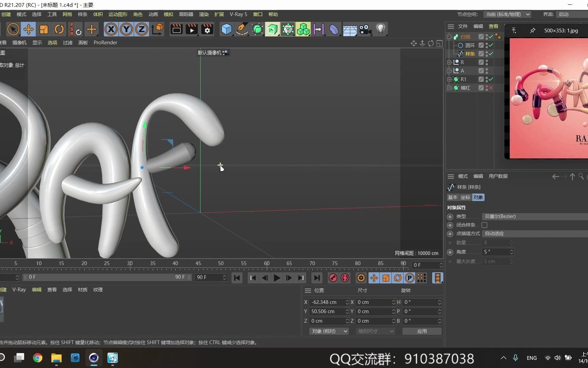The image size is (588, 368).
Task: Switch to the 坐标 attributes tab
Action: coord(465,197)
